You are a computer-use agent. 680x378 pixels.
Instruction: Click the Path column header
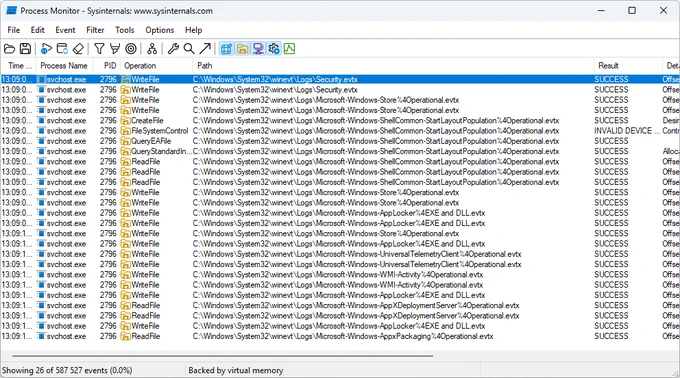pos(393,65)
